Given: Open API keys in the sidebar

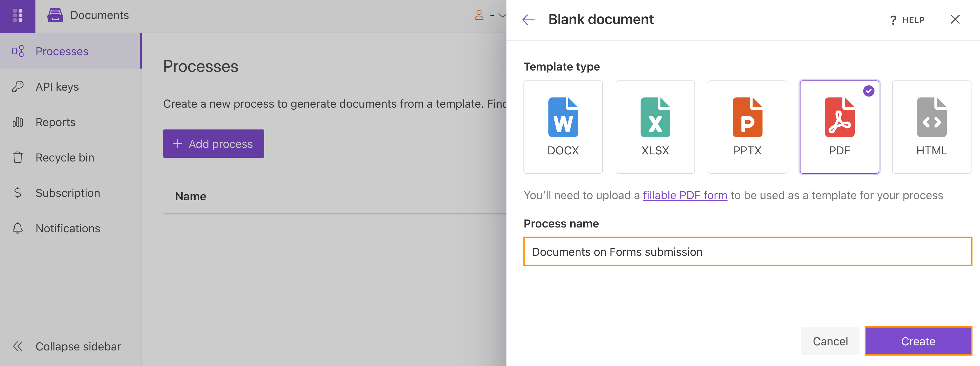Looking at the screenshot, I should [x=70, y=87].
